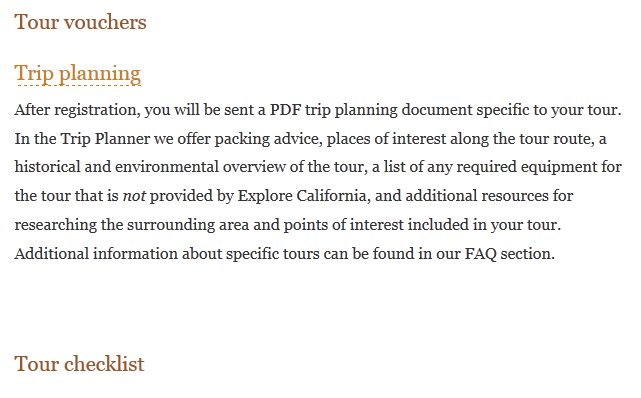Click the phrase "After registration"
Viewport: 641px width, 398px height.
coord(76,110)
